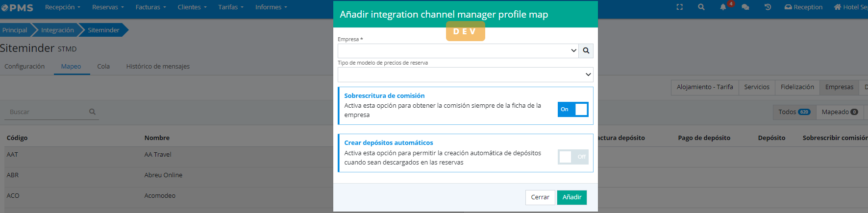Switch to Histórico de mensajes tab
The height and width of the screenshot is (213, 868).
coord(158,67)
